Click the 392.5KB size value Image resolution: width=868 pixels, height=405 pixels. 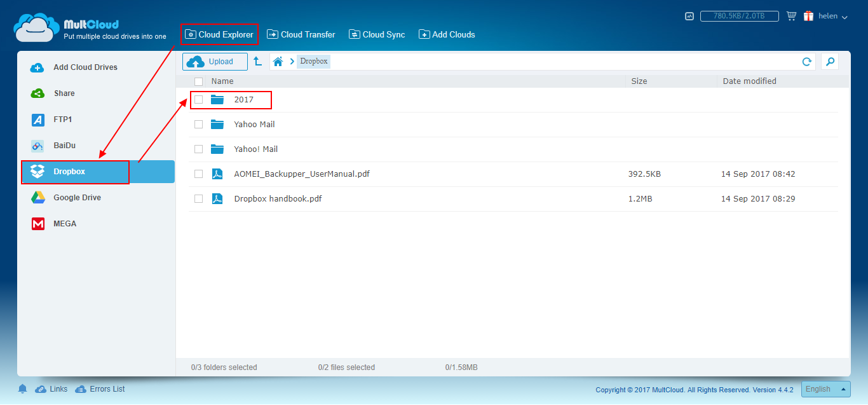644,174
